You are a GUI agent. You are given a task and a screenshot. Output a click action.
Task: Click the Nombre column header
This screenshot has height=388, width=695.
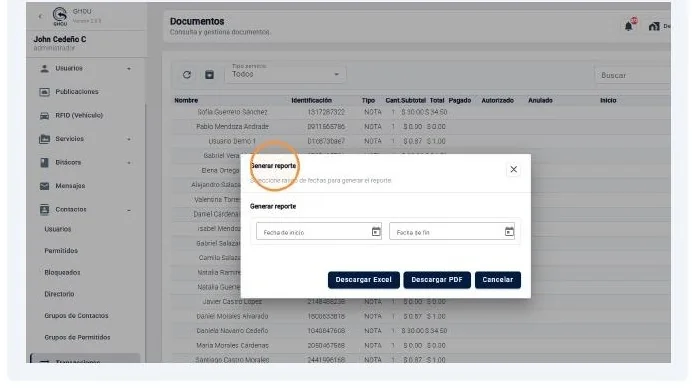point(186,101)
